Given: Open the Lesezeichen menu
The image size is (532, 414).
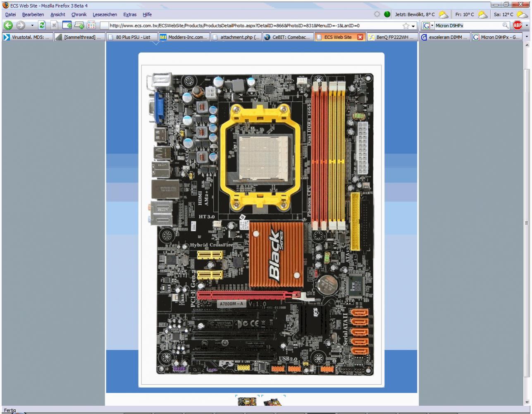Looking at the screenshot, I should [x=105, y=14].
